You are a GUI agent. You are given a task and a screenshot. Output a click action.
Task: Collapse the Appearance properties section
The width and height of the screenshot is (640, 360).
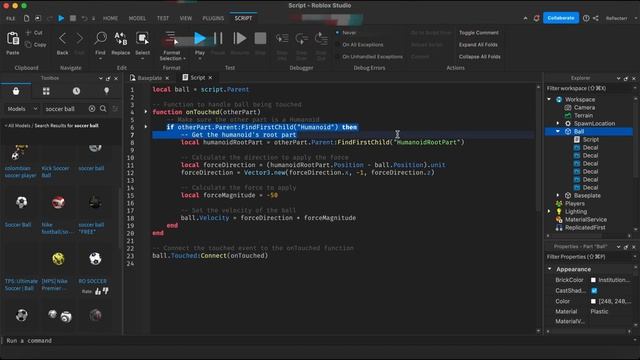tap(550, 269)
